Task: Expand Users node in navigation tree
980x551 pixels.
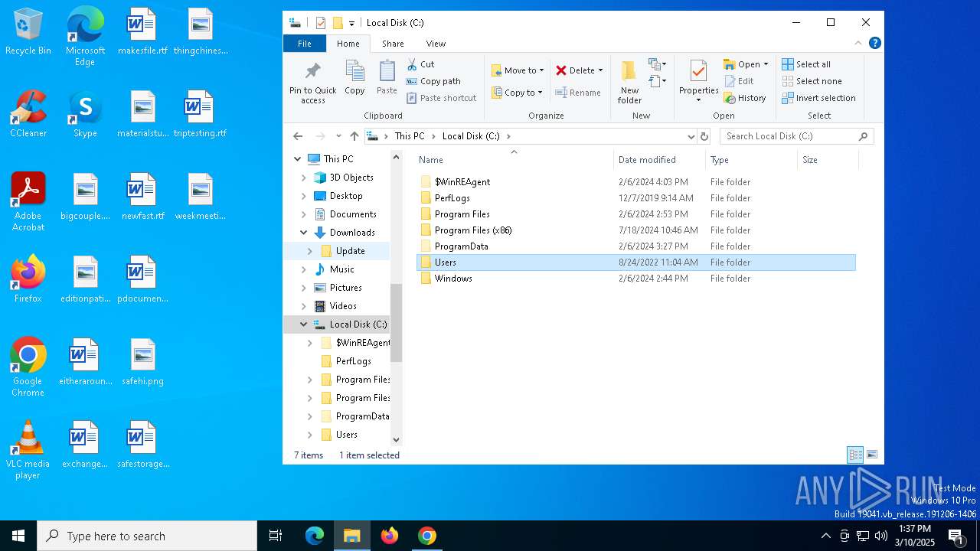Action: (x=310, y=435)
